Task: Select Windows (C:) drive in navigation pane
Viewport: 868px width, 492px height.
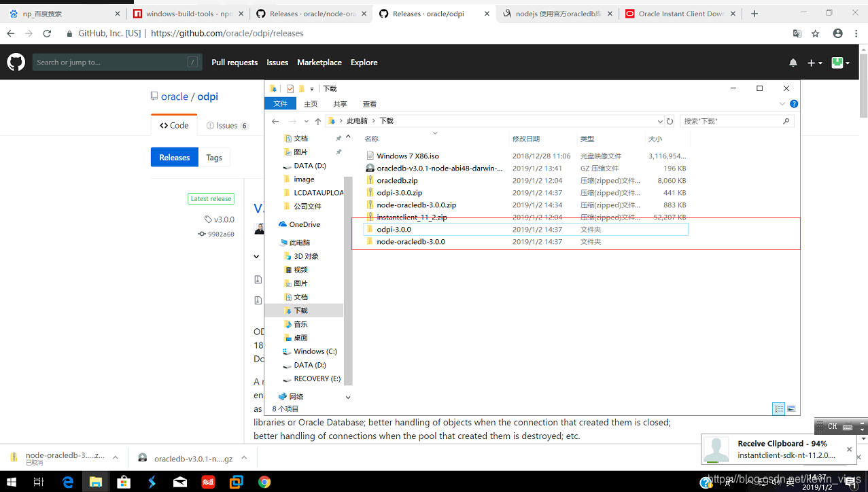Action: 315,351
